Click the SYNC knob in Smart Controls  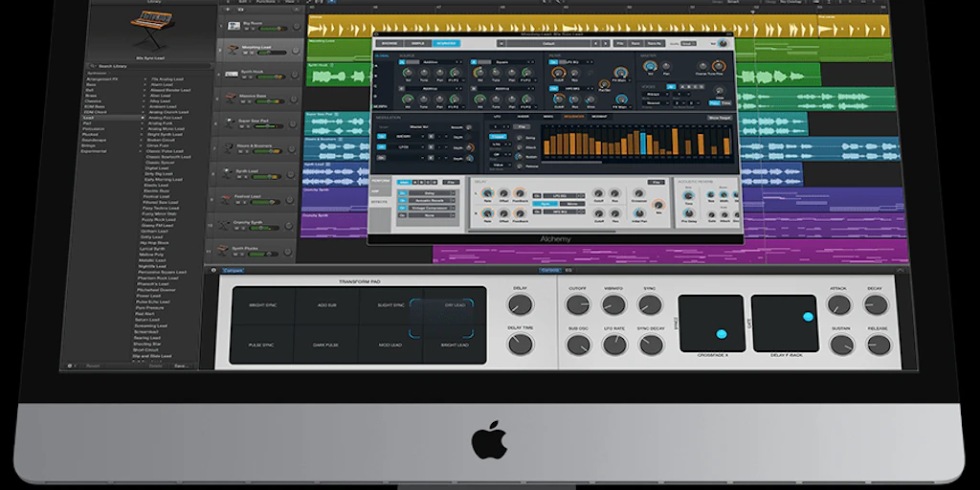(x=650, y=304)
